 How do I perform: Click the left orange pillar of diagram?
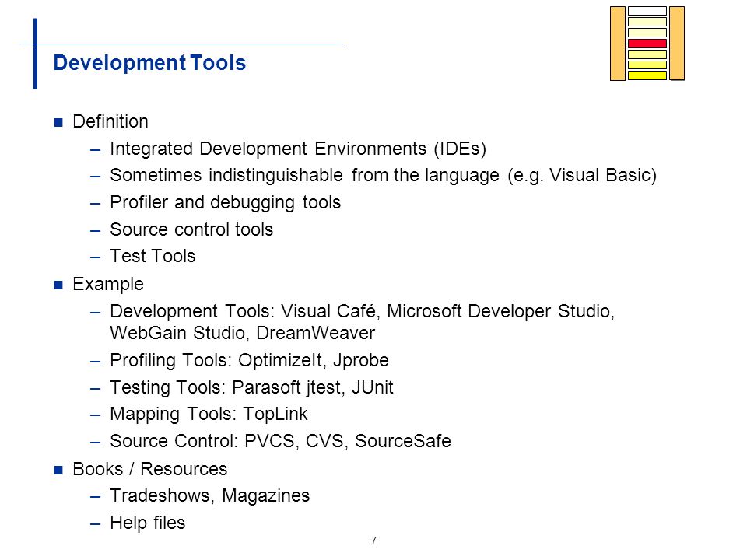point(618,44)
